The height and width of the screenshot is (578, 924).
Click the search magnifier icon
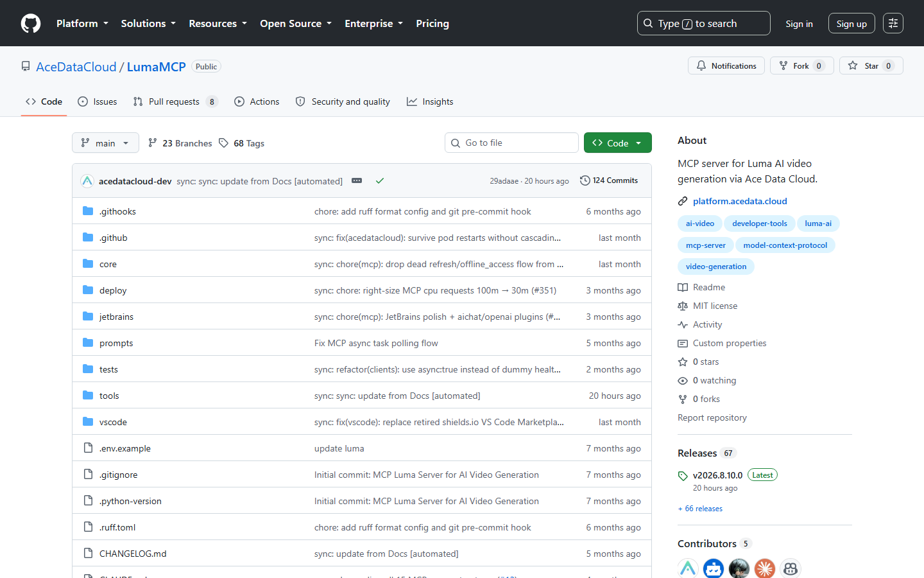point(648,23)
